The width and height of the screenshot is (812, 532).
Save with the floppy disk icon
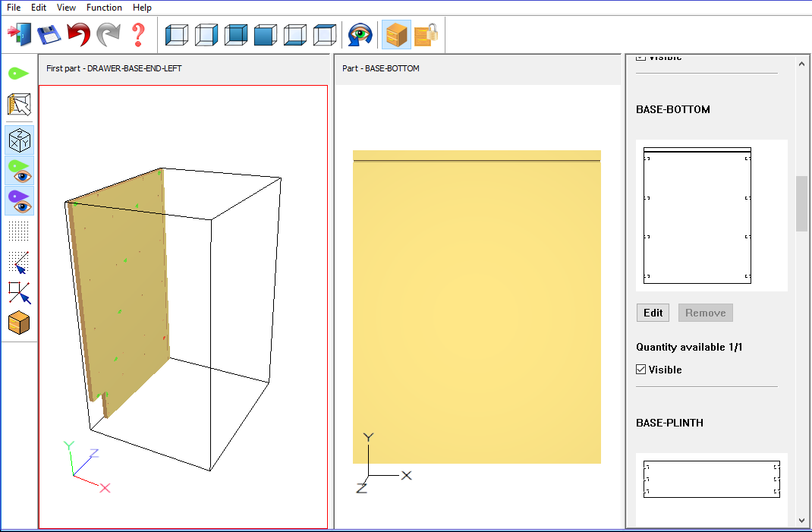[49, 34]
